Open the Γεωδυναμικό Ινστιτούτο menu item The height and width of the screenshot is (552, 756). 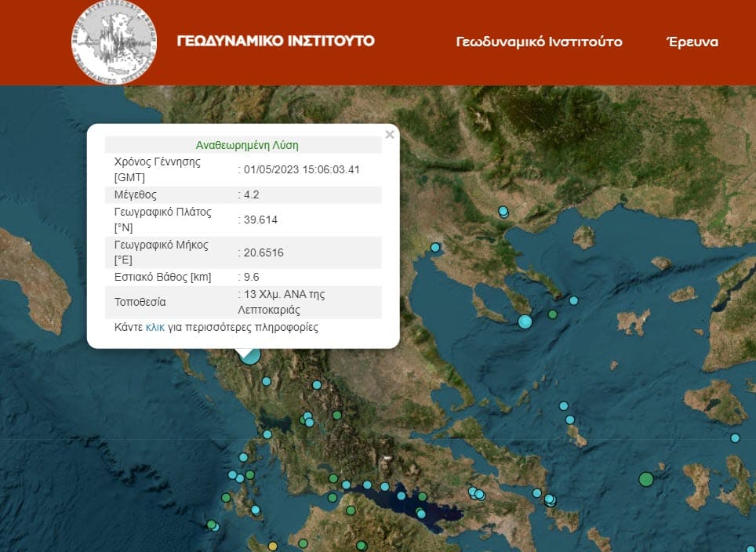(x=539, y=42)
